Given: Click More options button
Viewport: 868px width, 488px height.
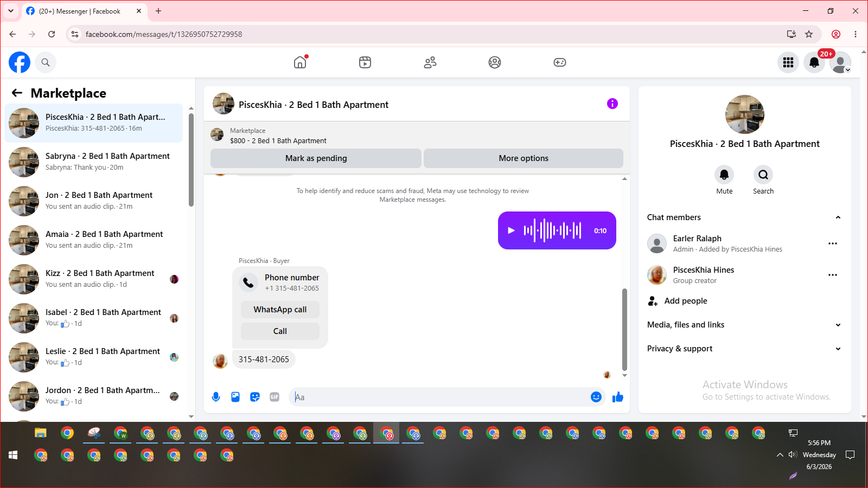Looking at the screenshot, I should (x=524, y=158).
